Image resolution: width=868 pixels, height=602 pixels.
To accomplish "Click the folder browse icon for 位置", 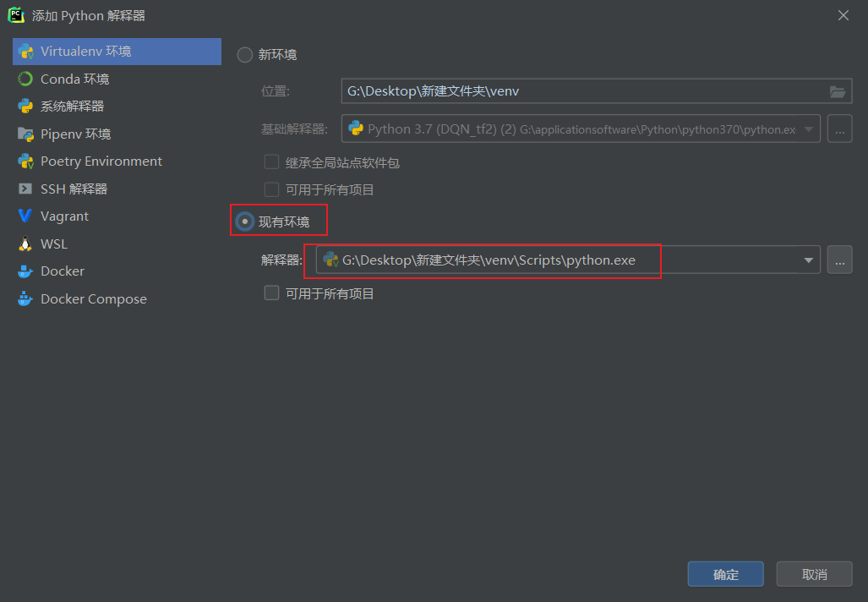I will coord(838,90).
